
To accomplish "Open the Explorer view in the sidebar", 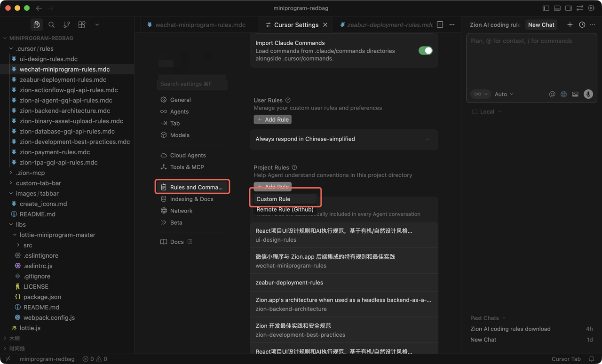I will (x=37, y=24).
